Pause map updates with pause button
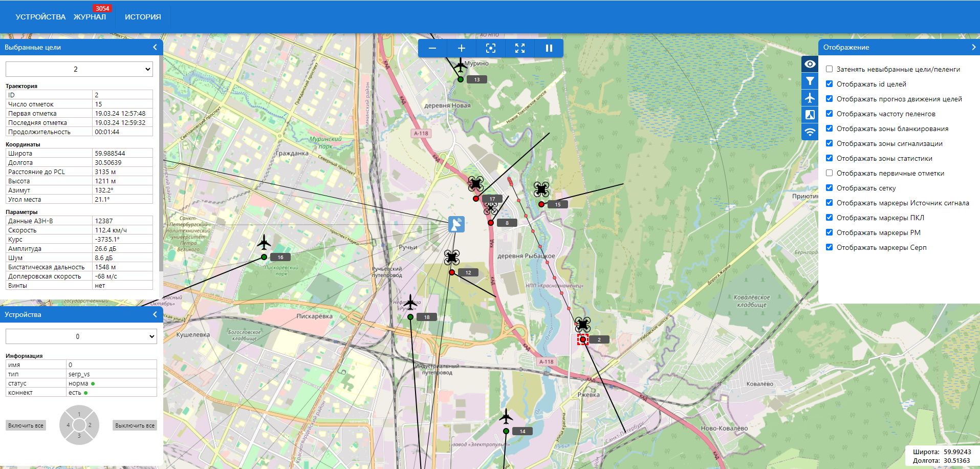 (549, 48)
